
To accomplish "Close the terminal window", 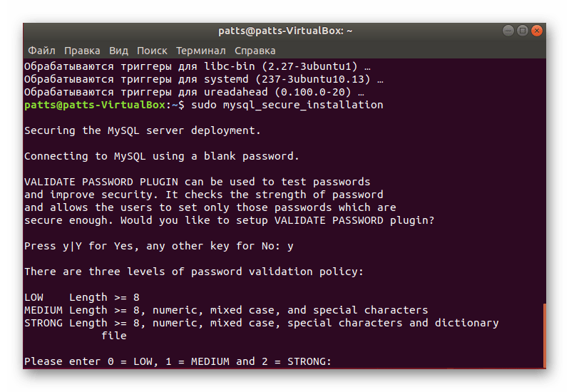I will click(x=536, y=31).
